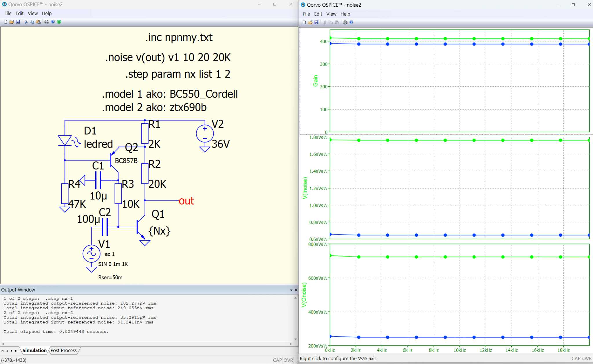
Task: Select the V1 AC signal source
Action: click(91, 254)
